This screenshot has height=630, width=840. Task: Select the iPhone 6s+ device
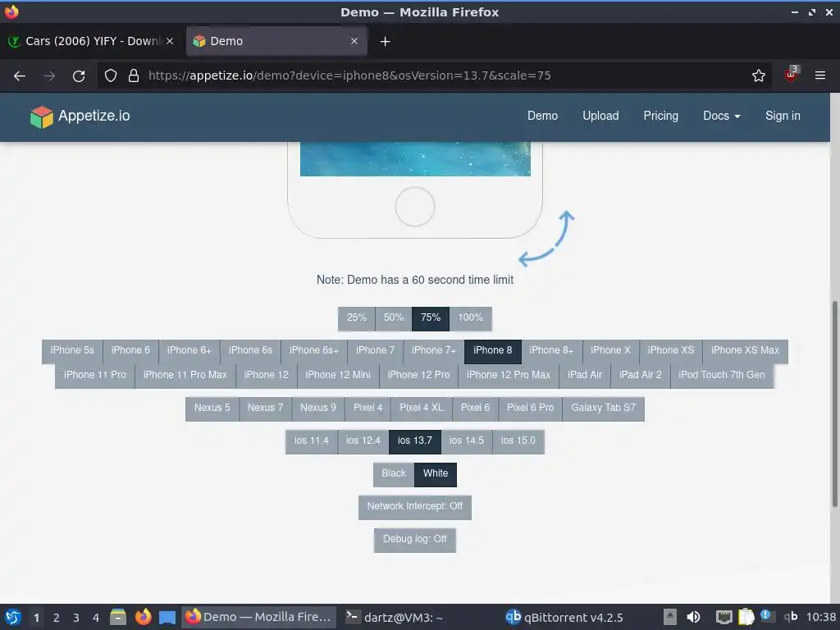click(314, 351)
